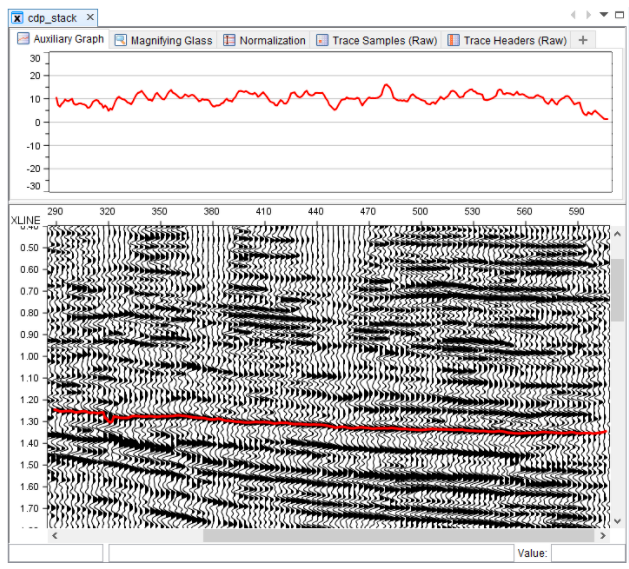Click the wide status text field

click(x=311, y=553)
